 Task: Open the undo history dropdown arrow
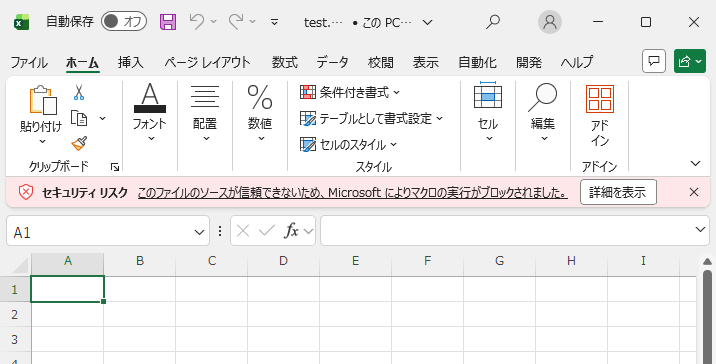(213, 22)
